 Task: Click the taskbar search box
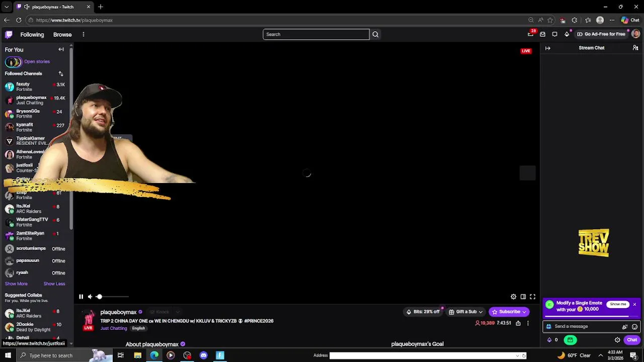65,355
